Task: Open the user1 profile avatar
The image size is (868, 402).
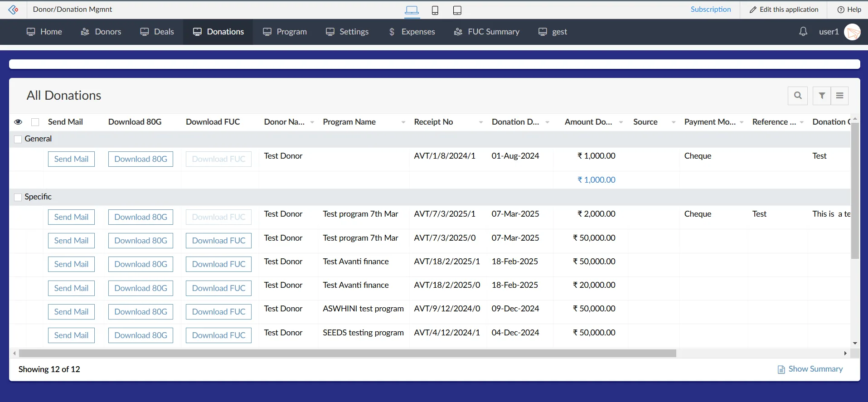Action: (852, 32)
